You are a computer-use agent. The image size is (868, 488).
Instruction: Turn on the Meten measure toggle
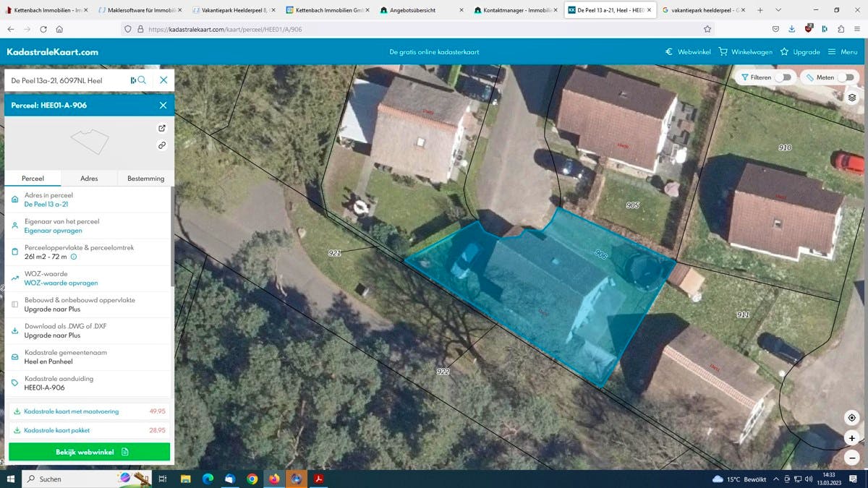tap(846, 77)
